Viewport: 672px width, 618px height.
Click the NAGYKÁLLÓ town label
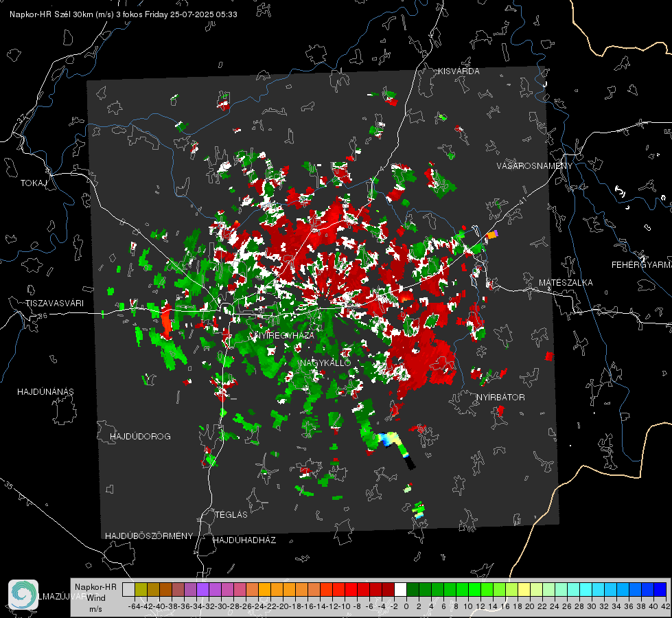coord(325,363)
